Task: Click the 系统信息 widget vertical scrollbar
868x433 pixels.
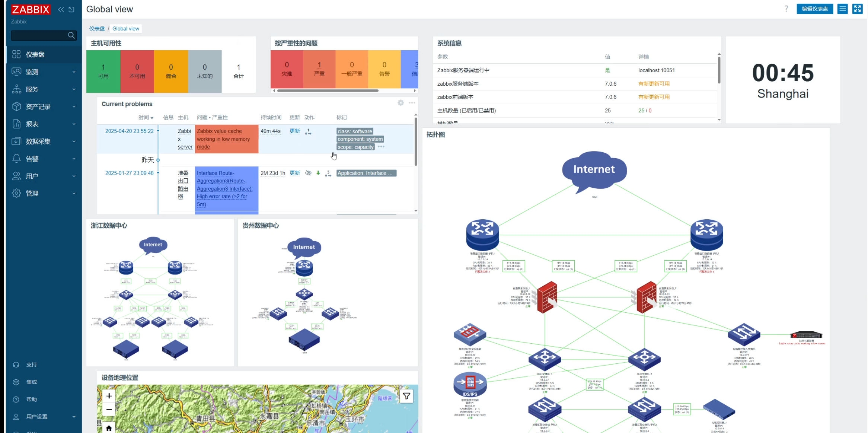Action: pos(719,70)
